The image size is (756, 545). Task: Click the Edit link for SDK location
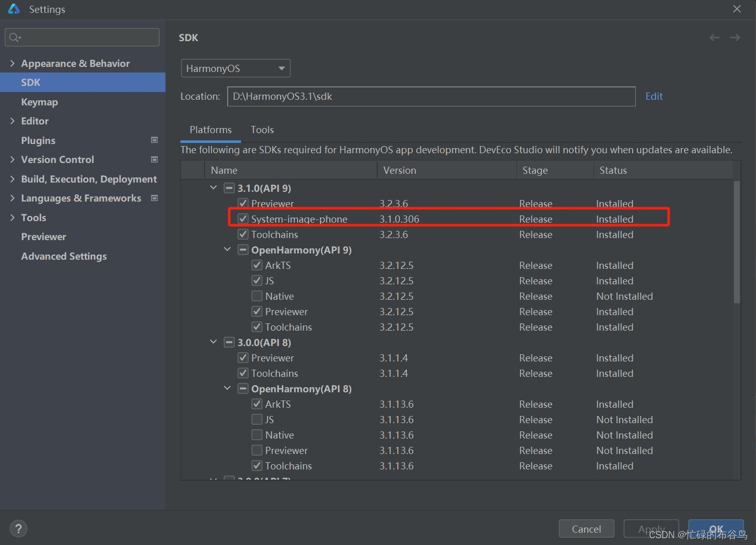click(654, 96)
